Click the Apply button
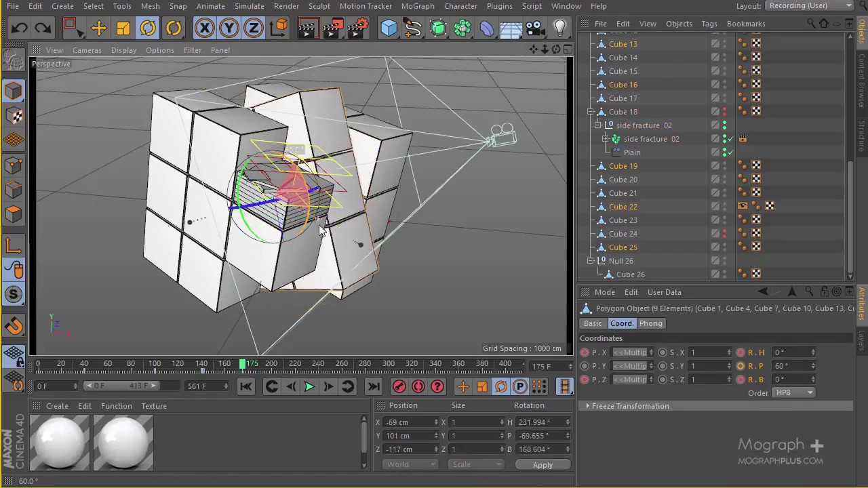Screen dimensions: 868x488 point(542,465)
